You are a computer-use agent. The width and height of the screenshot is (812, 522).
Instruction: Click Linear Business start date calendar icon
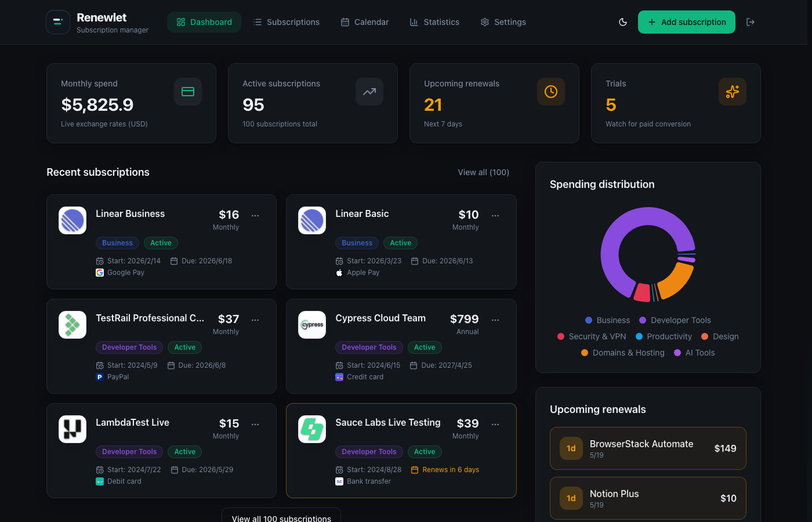click(100, 261)
